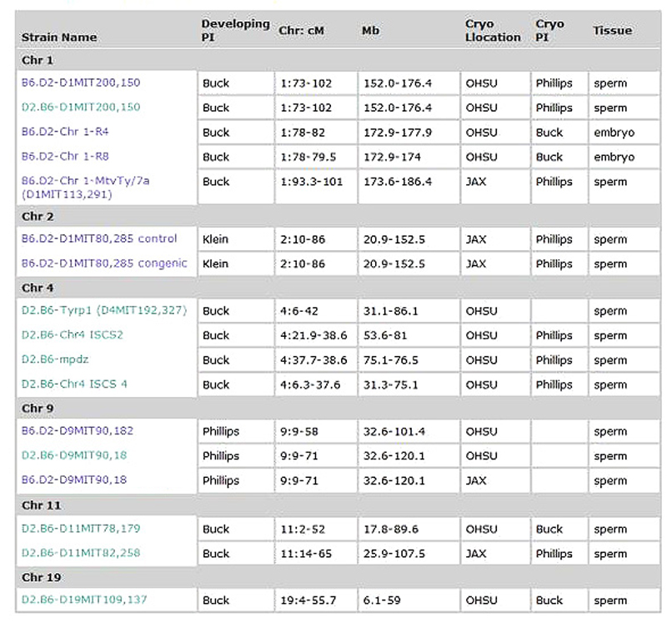Open the D2.B6-D19MIT109,137 strain link

[84, 600]
